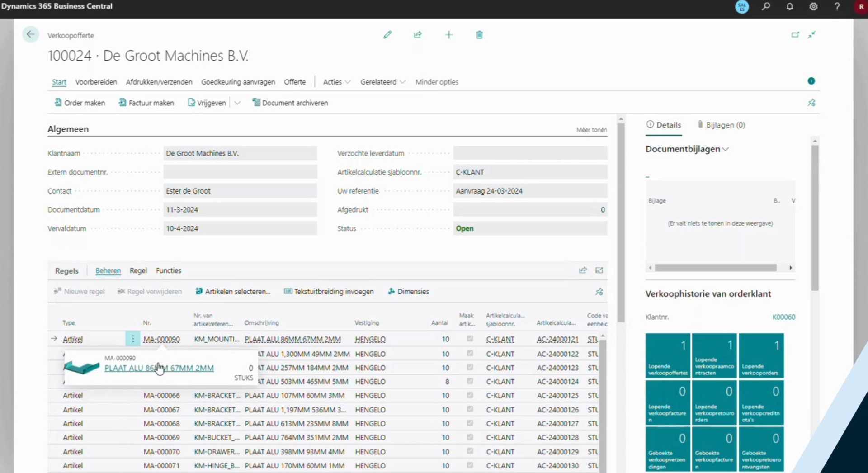Viewport: 868px width, 473px height.
Task: Collapse the page with arrows icon
Action: click(812, 35)
